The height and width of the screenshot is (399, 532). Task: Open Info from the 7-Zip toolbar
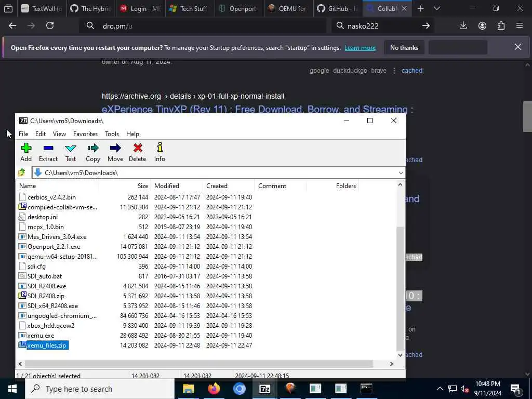[x=159, y=152]
